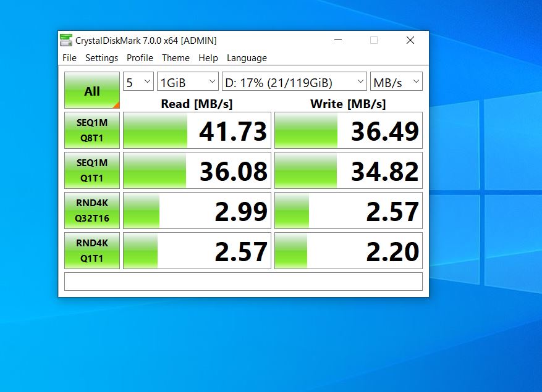
Task: Click the 36.08 read result
Action: click(x=197, y=170)
